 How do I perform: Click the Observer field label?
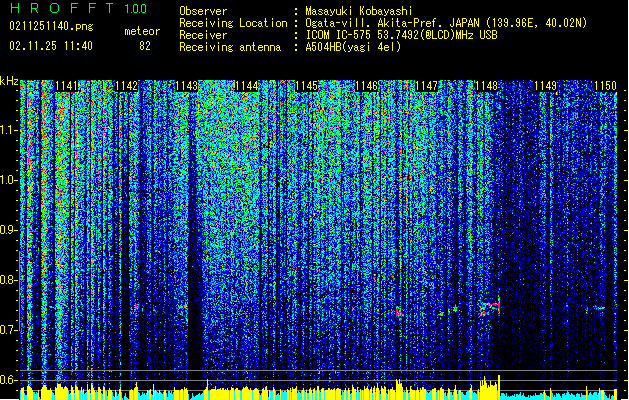pos(203,11)
